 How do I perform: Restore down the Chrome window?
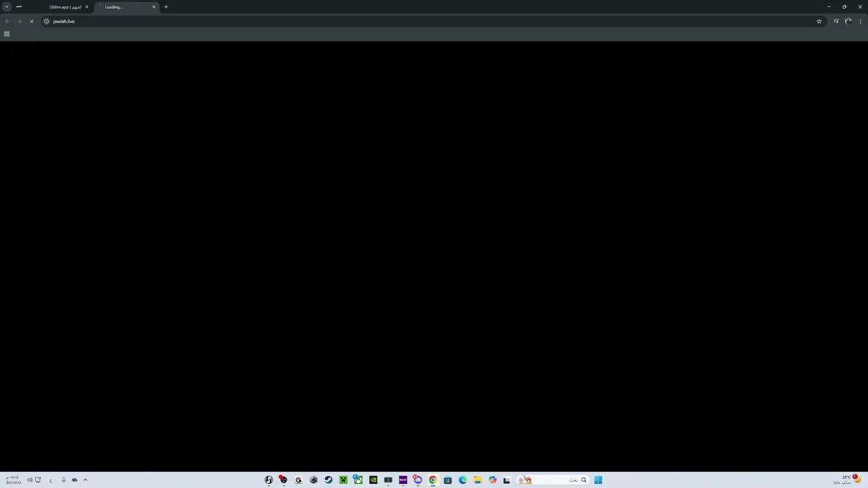(x=844, y=7)
